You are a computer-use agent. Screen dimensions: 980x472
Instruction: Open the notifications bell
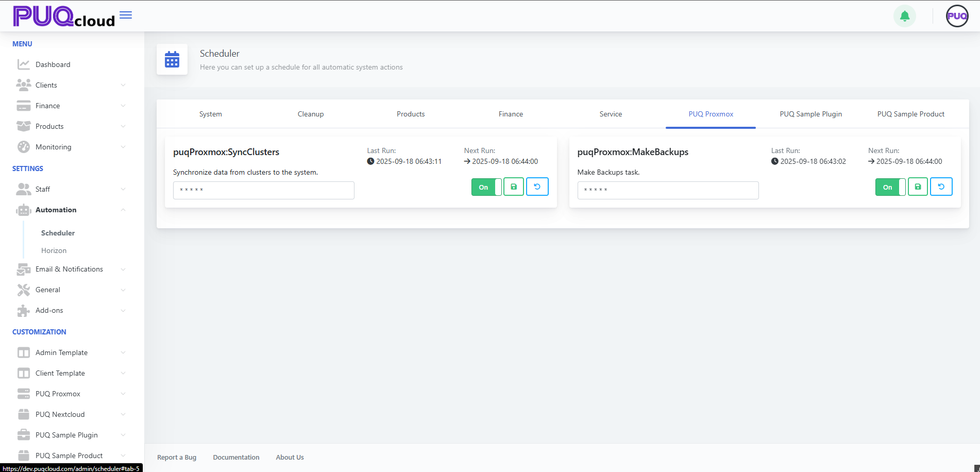pyautogui.click(x=905, y=16)
